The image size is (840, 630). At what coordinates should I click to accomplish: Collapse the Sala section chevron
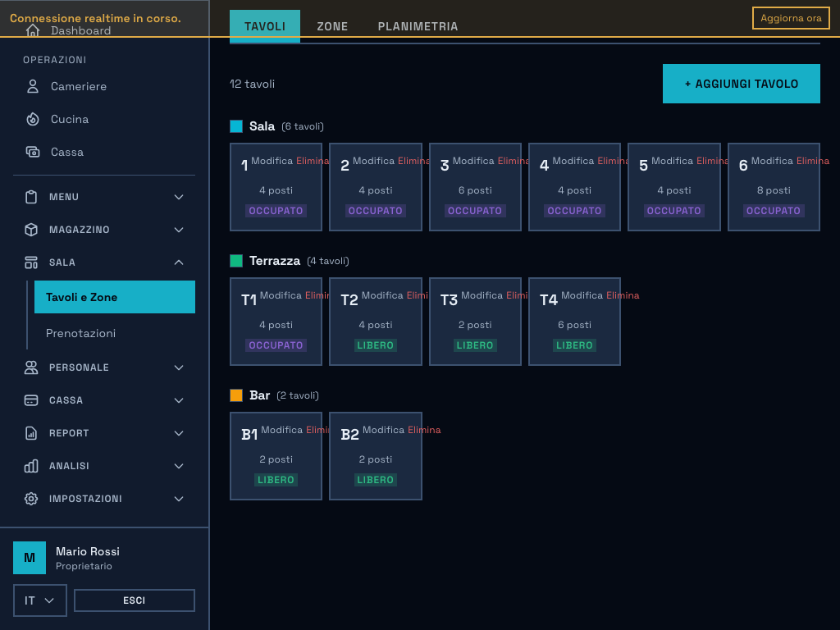pos(179,262)
